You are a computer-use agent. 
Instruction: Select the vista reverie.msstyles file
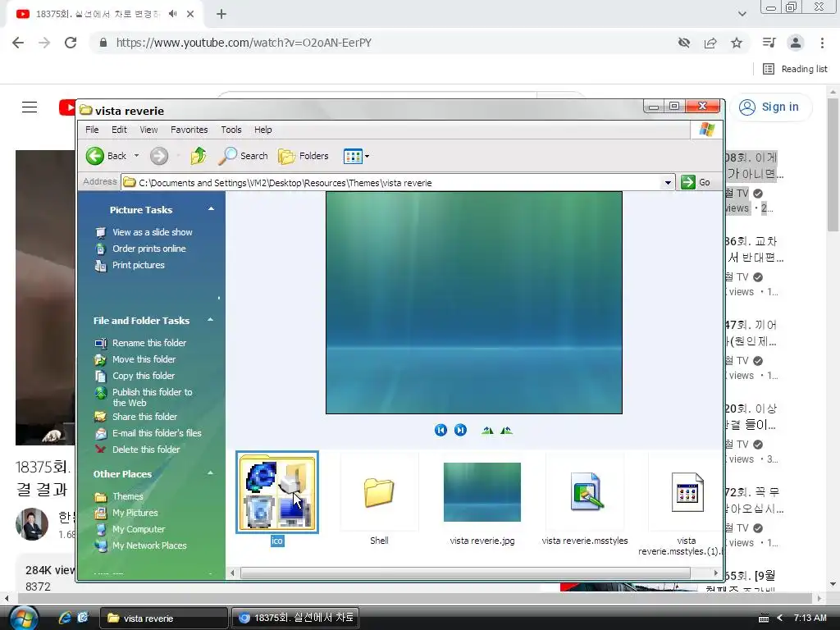[x=585, y=491]
